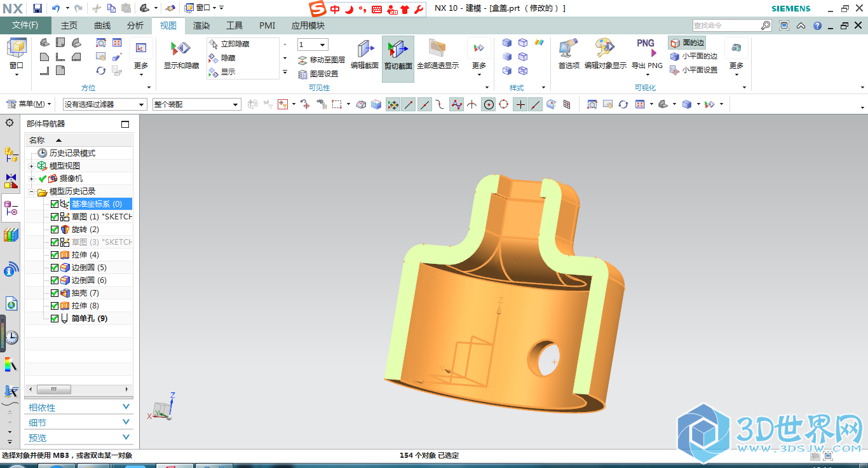This screenshot has width=868, height=468.
Task: Uncheck the 抽壳 (7) feature checkbox
Action: [54, 293]
